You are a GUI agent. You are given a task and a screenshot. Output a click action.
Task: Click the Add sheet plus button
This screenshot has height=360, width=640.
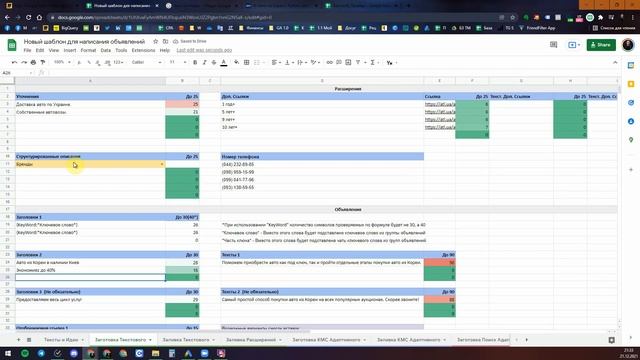(18, 340)
